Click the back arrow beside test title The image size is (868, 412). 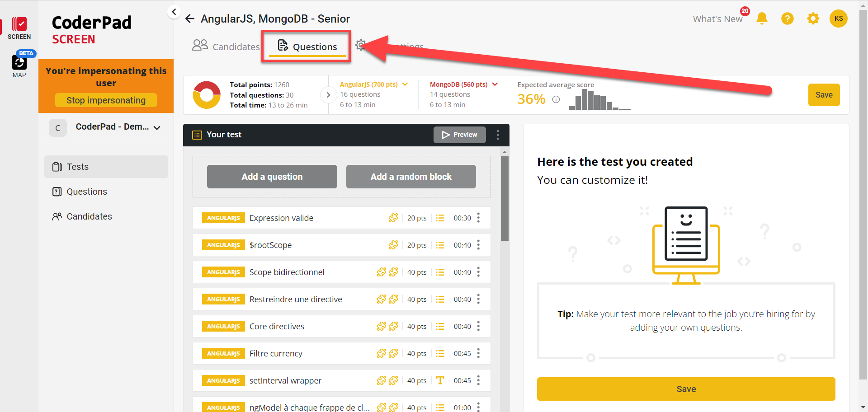[190, 19]
